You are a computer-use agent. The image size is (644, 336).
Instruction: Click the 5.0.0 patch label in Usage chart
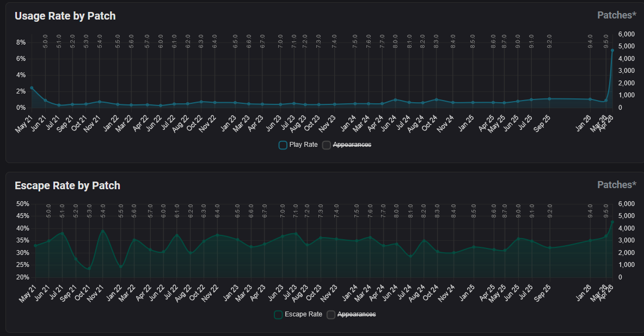click(45, 41)
